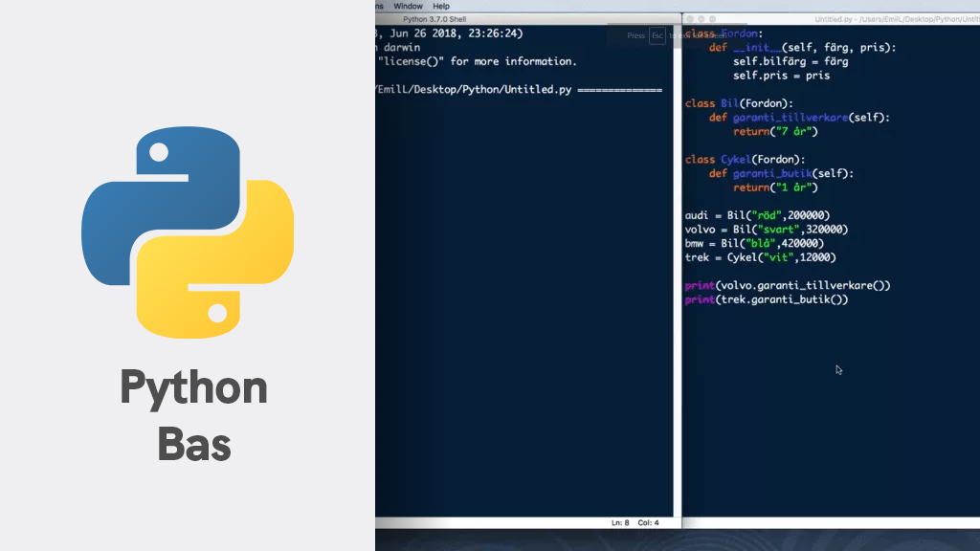Click the string "röd" in the audi assignment
Viewport: 980px width, 551px height.
[766, 215]
